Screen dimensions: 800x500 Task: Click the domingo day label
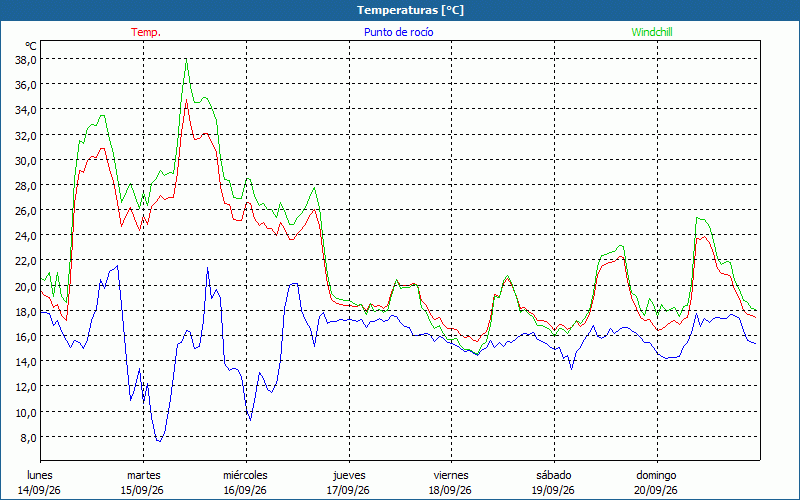656,475
